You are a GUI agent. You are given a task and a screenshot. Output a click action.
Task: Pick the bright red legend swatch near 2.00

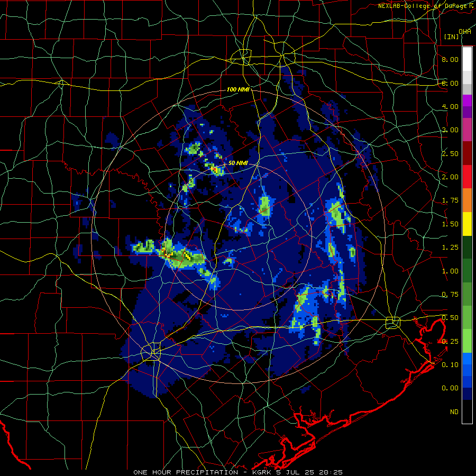point(467,177)
